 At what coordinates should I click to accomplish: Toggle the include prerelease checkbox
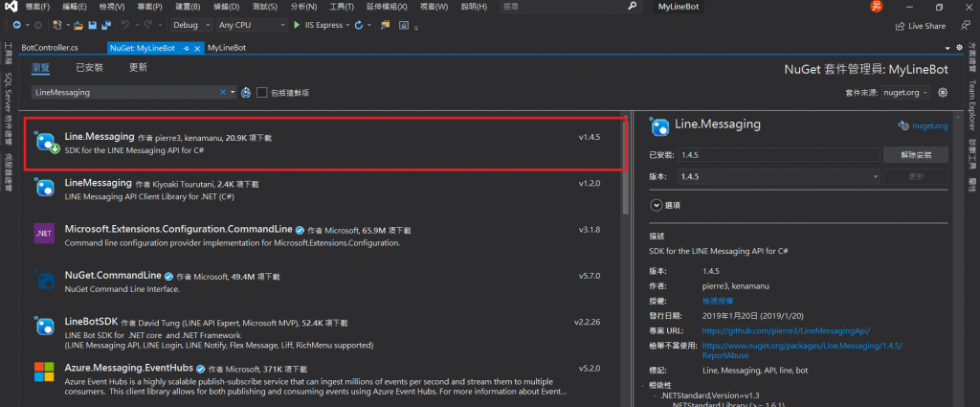(262, 93)
